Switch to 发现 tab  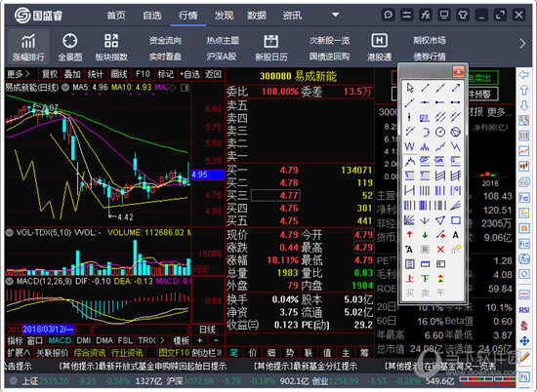224,16
